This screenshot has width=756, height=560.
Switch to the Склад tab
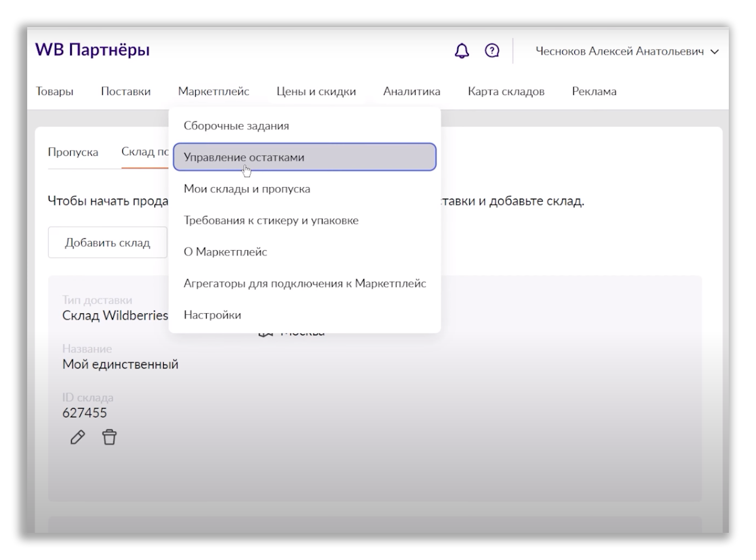click(145, 152)
